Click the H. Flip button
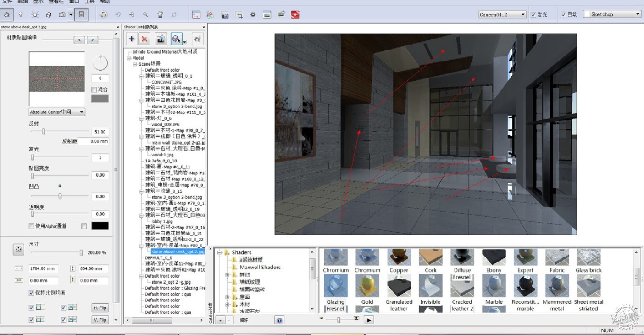 (x=100, y=308)
